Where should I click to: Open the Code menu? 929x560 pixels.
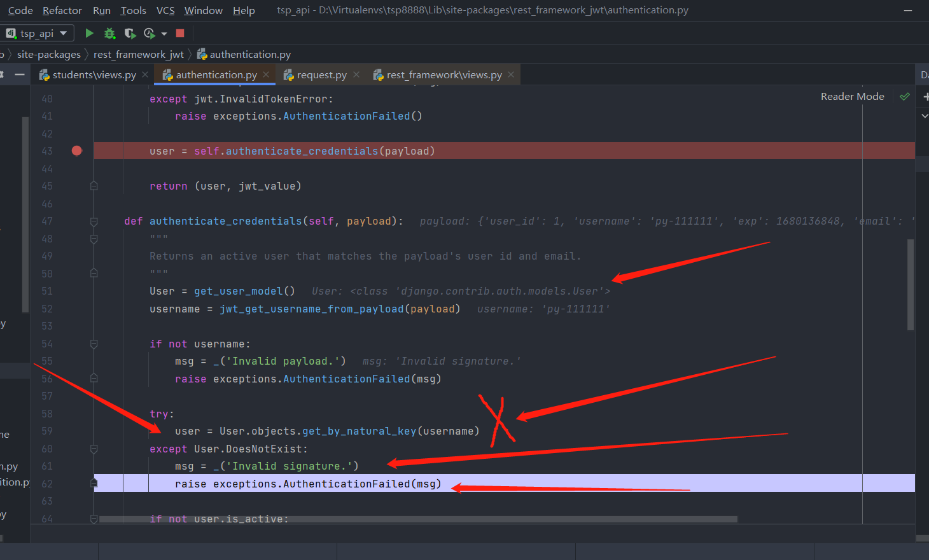[x=20, y=10]
